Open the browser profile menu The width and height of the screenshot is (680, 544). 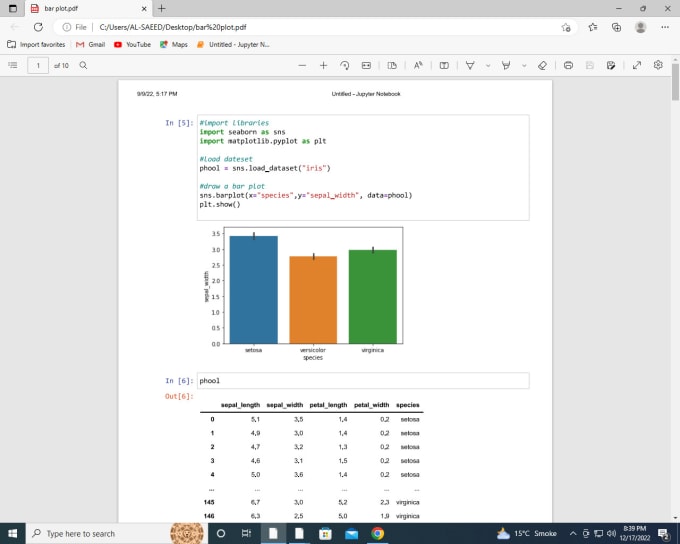pyautogui.click(x=641, y=27)
